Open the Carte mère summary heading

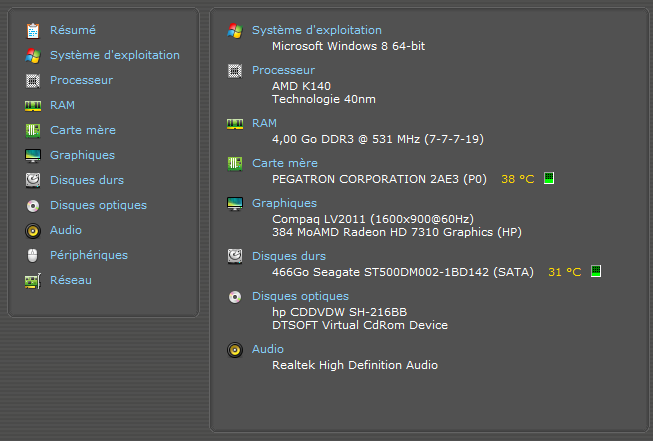(285, 163)
